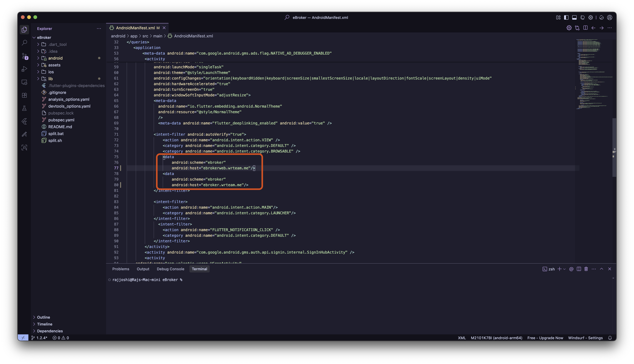Open errors and warnings status indicator
This screenshot has height=364, width=634.
coord(61,338)
